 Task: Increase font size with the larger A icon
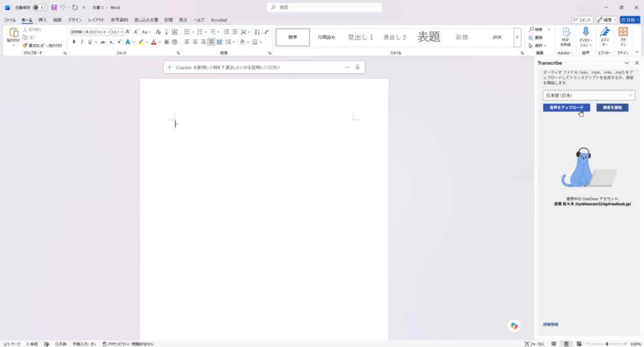(x=128, y=31)
